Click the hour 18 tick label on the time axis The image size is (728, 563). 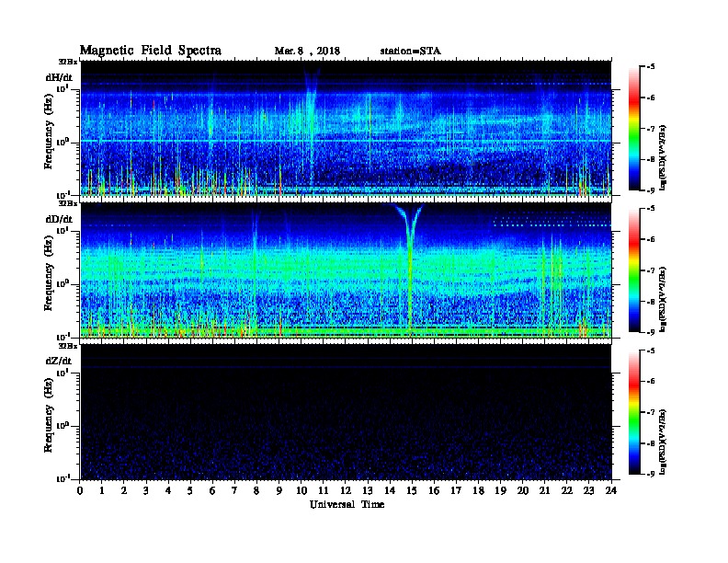click(478, 491)
